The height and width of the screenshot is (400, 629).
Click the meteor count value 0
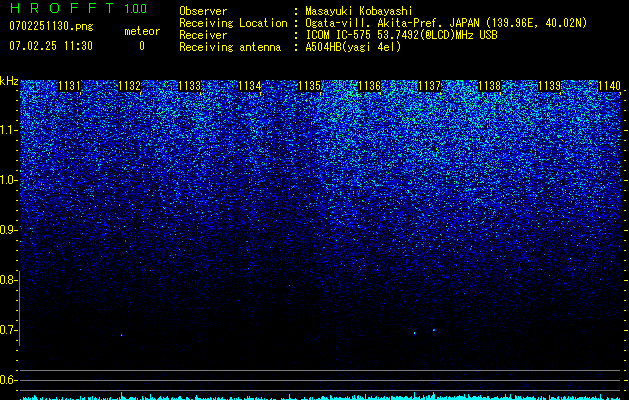(x=142, y=46)
